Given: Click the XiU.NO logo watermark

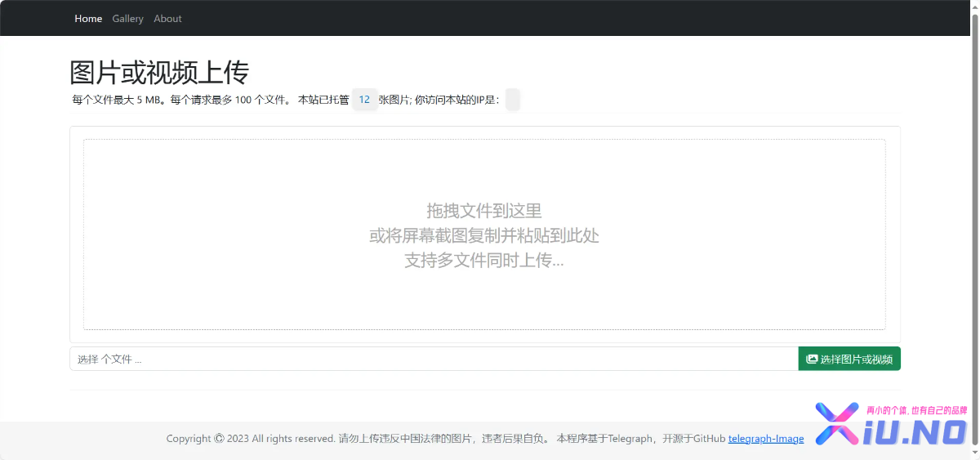Looking at the screenshot, I should (890, 427).
